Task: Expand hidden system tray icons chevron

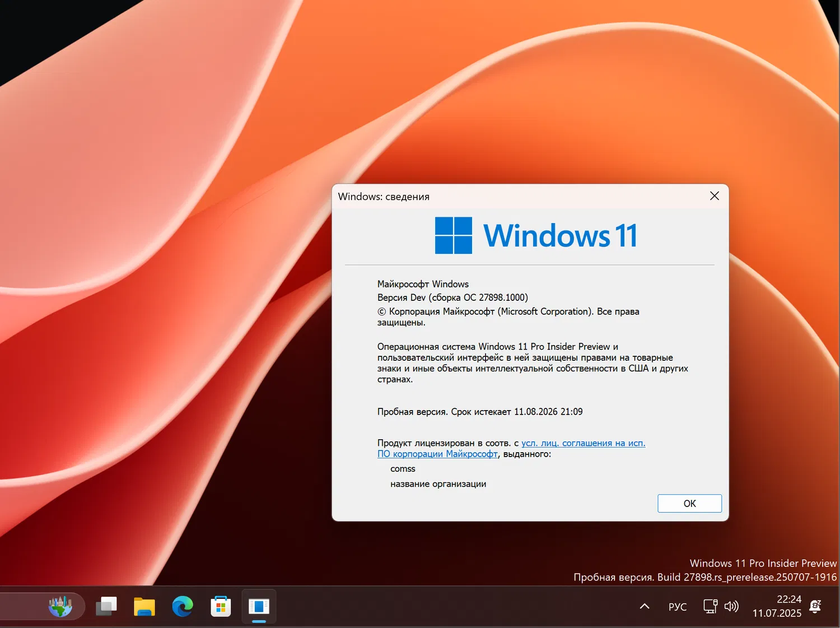Action: pos(645,606)
